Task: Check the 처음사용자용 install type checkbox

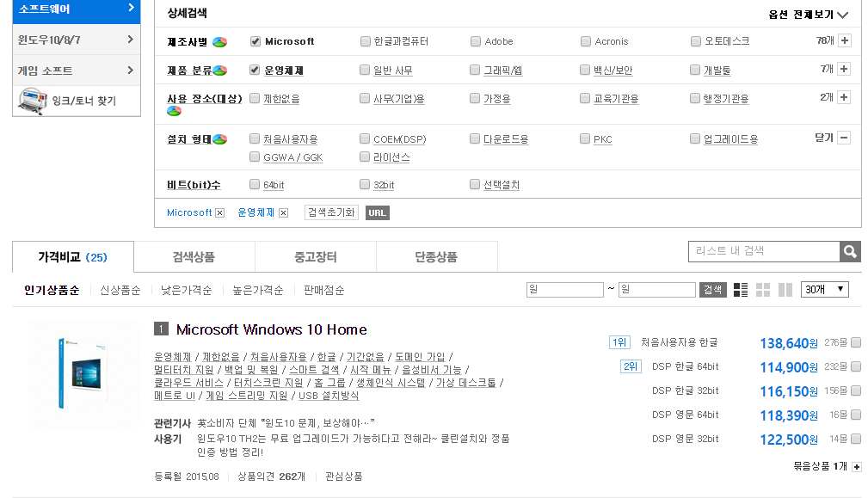Action: pyautogui.click(x=255, y=138)
